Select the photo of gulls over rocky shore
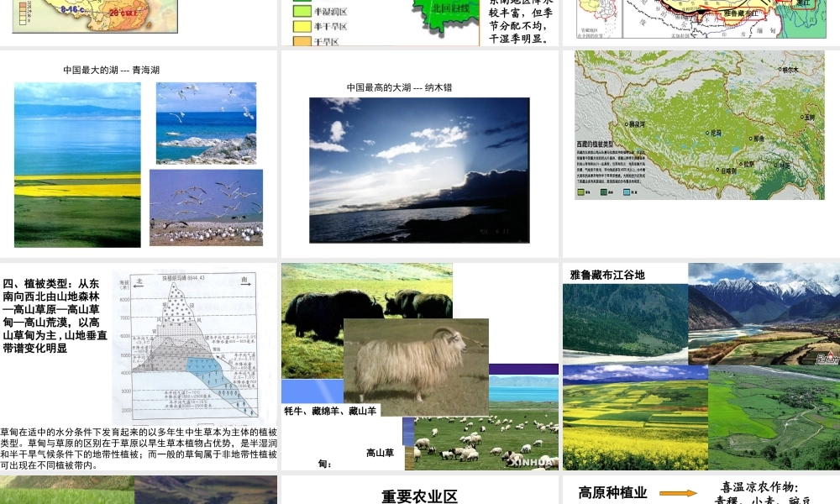This screenshot has width=840, height=504. tap(207, 123)
